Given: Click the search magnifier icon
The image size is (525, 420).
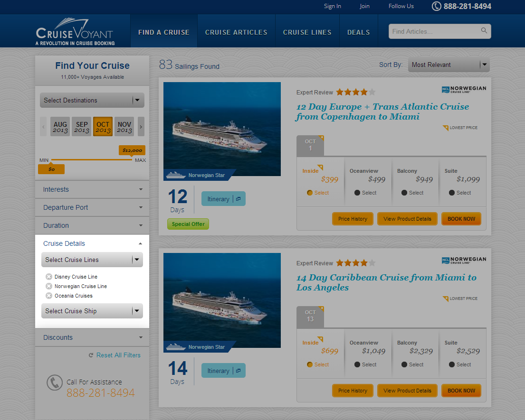Looking at the screenshot, I should [x=484, y=30].
